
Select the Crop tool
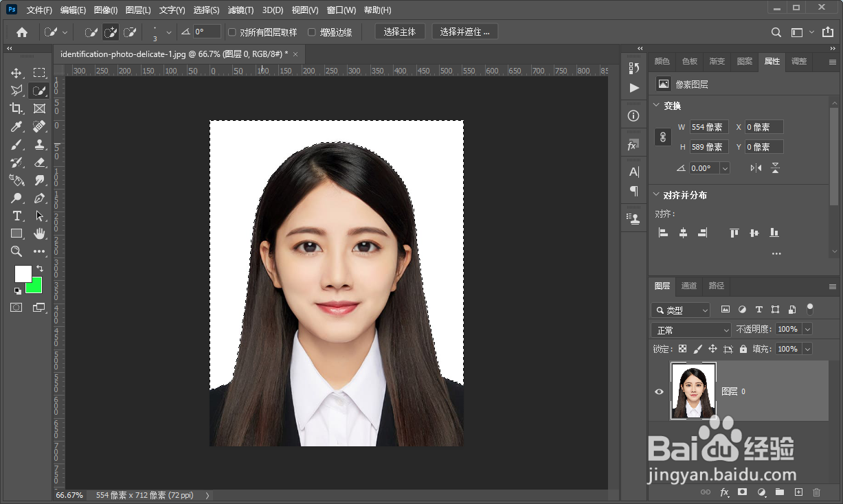coord(16,108)
